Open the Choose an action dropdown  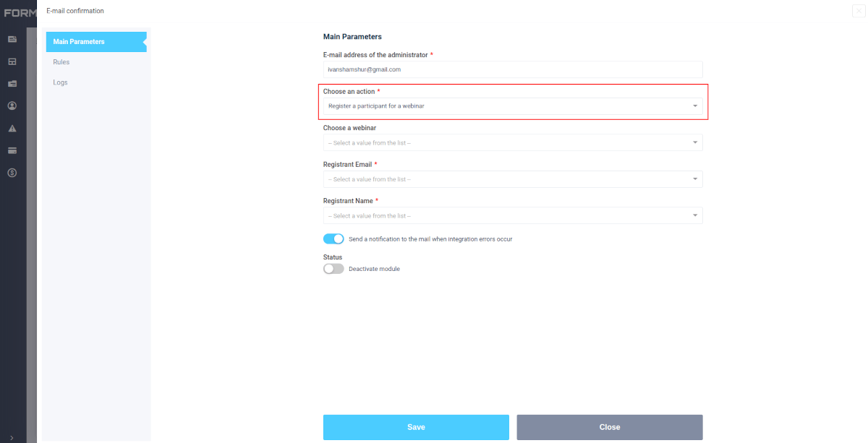[512, 106]
